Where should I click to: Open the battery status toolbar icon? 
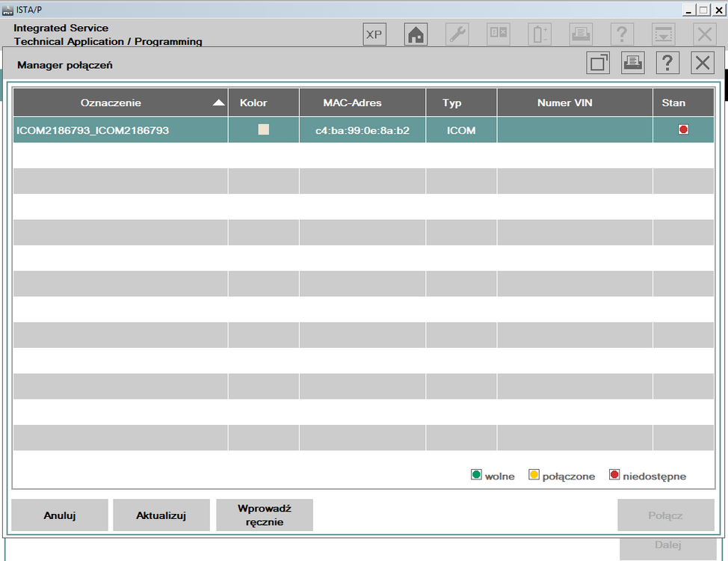click(540, 34)
